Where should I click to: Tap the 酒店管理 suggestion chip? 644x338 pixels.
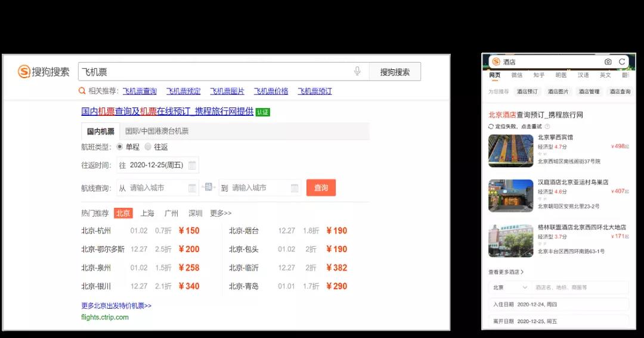[589, 92]
